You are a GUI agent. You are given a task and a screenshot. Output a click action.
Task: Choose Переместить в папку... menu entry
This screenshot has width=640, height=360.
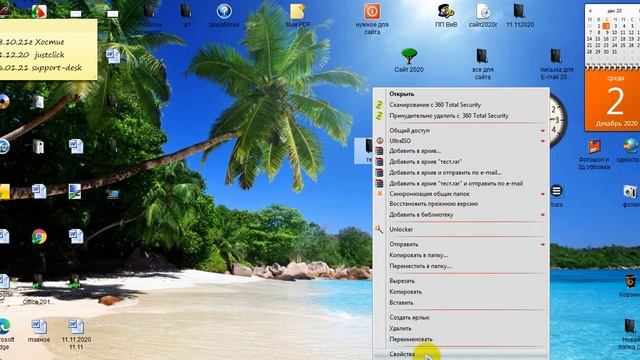coord(420,266)
